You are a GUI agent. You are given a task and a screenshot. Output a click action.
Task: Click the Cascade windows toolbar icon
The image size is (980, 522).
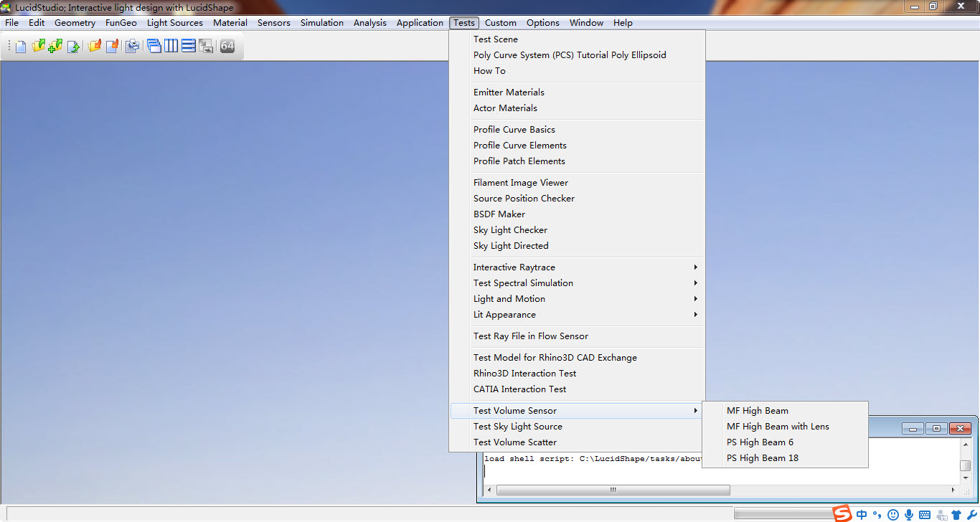[x=154, y=47]
